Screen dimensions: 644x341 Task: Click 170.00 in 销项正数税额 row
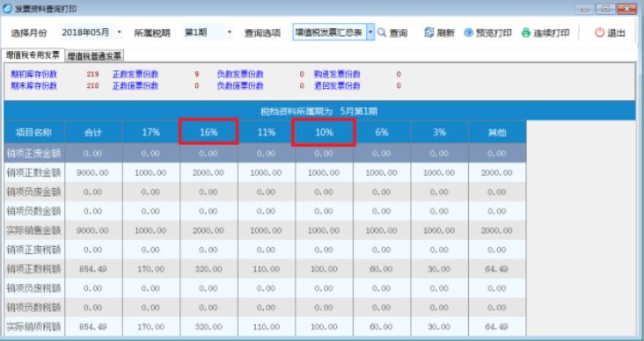[x=150, y=269]
